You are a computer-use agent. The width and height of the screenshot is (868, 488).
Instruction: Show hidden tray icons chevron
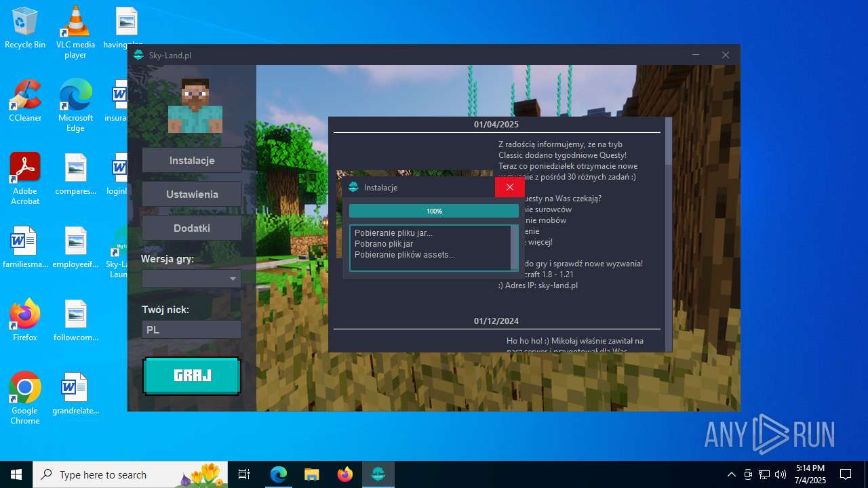pyautogui.click(x=731, y=474)
